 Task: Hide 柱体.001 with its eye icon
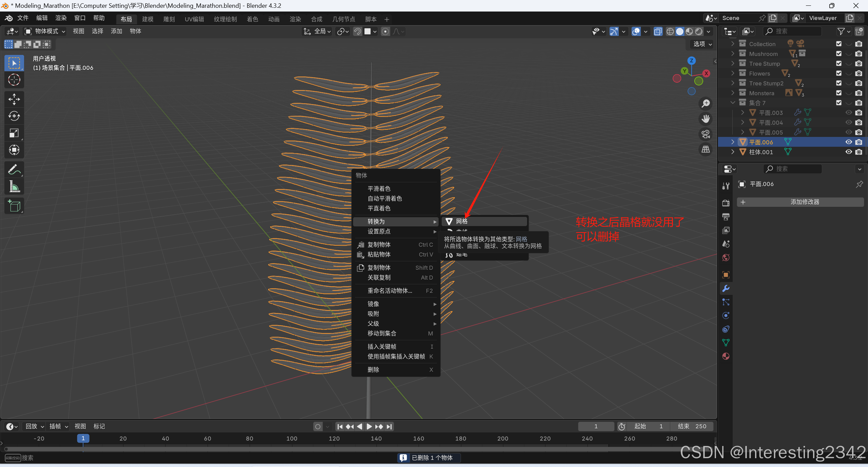click(x=849, y=152)
